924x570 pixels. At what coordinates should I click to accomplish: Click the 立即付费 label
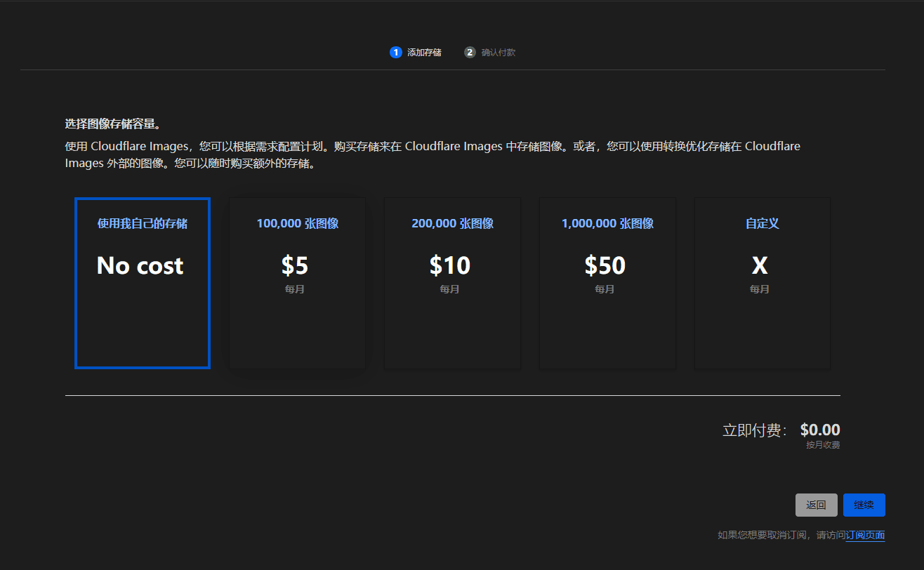coord(754,430)
